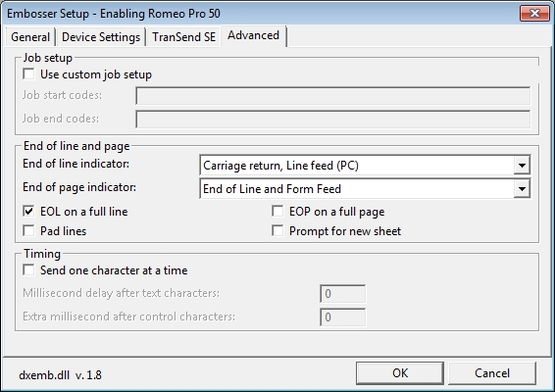Open End of page indicator dropdown arrow

coord(522,188)
